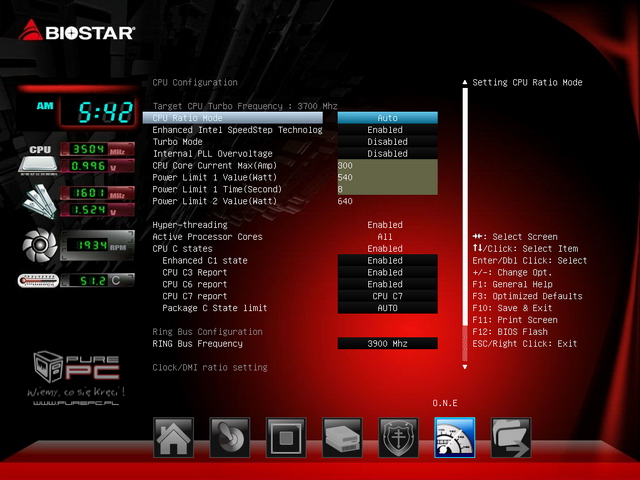Toggle the Hyper-threading Enabled value

point(386,225)
